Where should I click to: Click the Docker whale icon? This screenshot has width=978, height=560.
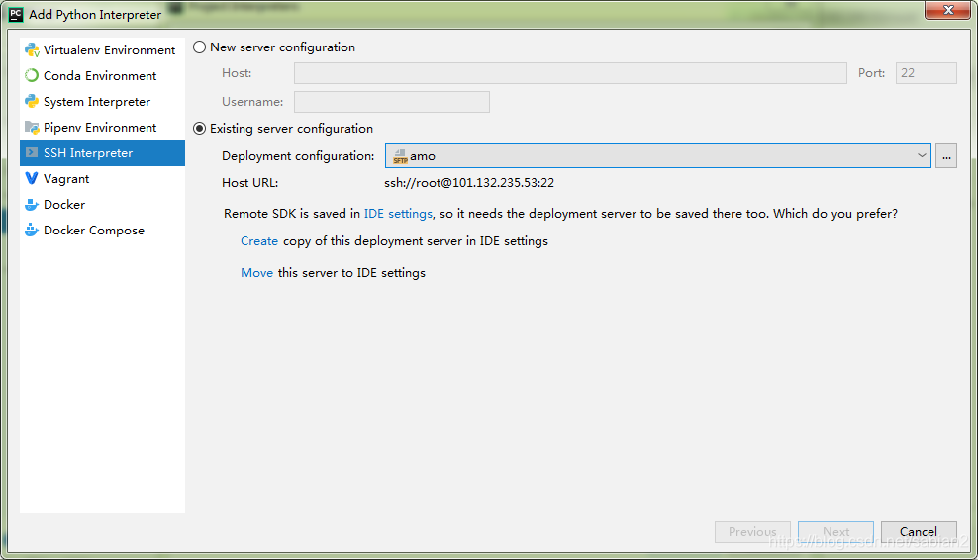tap(32, 205)
